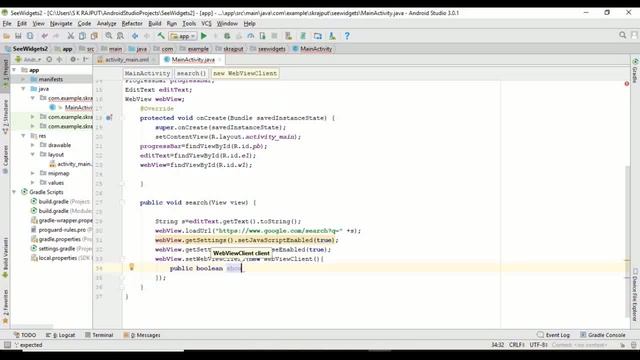Click the MainActivity breadcrumb in editor
This screenshot has height=360, width=640.
147,73
